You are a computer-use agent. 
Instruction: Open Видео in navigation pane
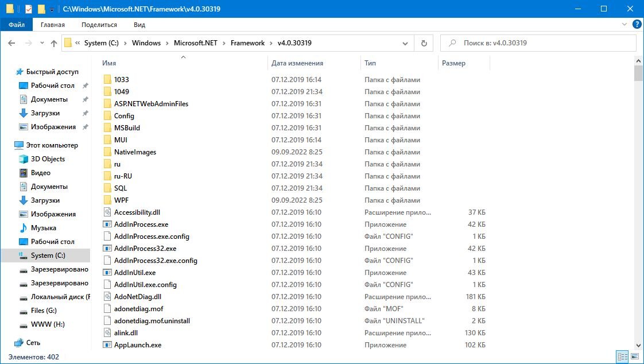pos(41,173)
